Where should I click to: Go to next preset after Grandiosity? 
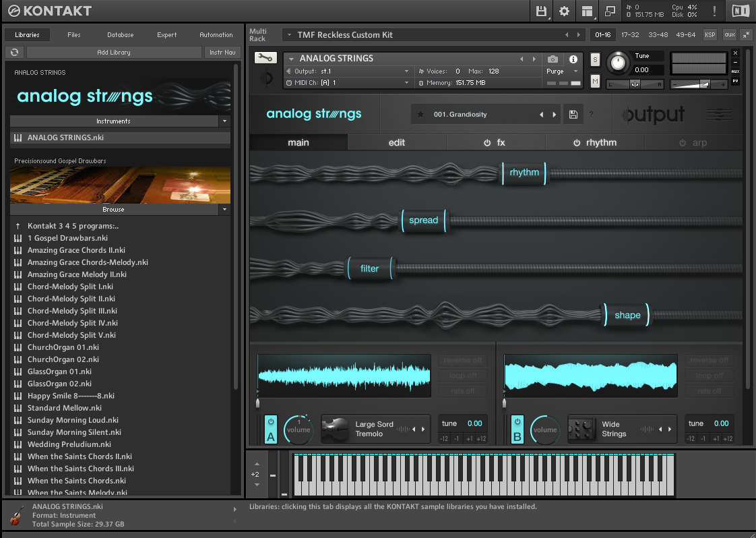pos(555,115)
